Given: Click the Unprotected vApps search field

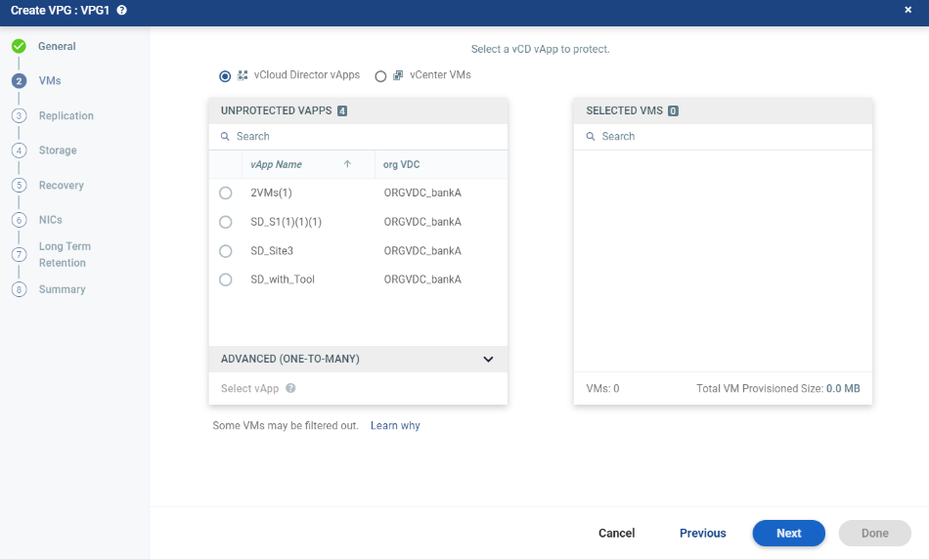Looking at the screenshot, I should click(x=359, y=137).
